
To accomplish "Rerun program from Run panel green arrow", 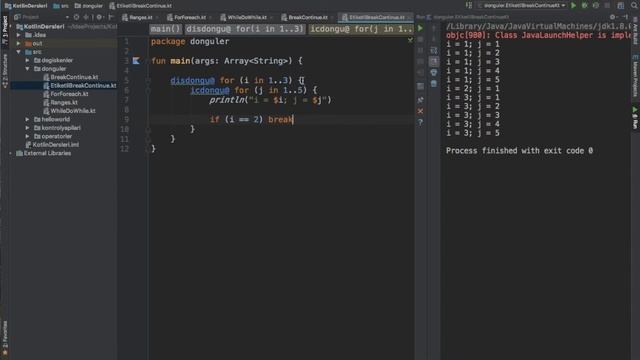I will pyautogui.click(x=420, y=28).
